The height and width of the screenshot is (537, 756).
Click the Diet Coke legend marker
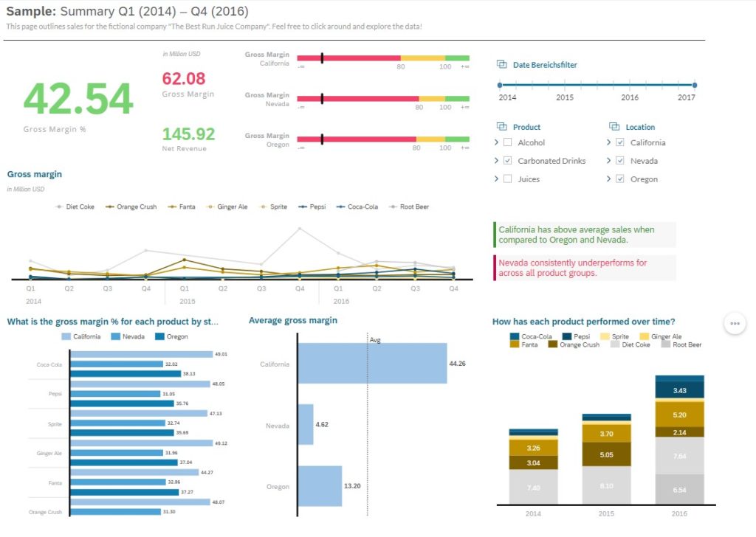pyautogui.click(x=59, y=207)
